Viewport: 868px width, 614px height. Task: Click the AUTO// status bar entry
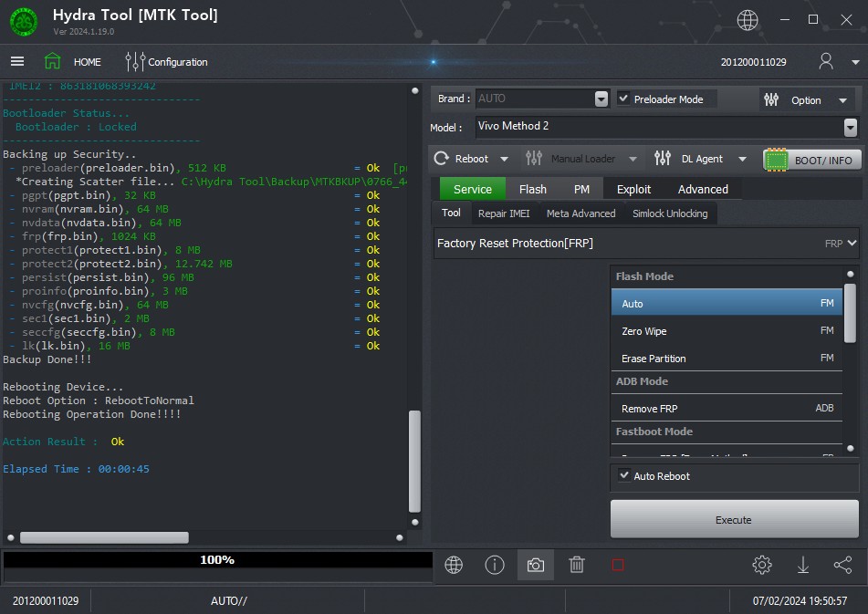point(228,600)
